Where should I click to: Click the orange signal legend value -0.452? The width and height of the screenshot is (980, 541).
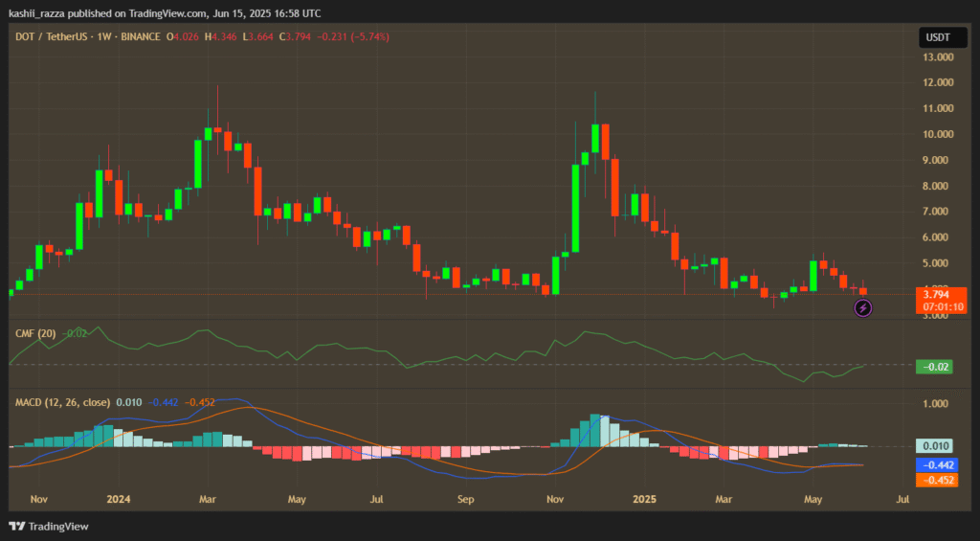pyautogui.click(x=200, y=402)
